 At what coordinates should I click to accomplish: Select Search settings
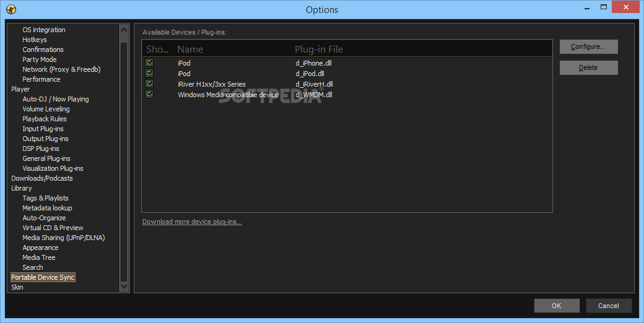coord(33,267)
